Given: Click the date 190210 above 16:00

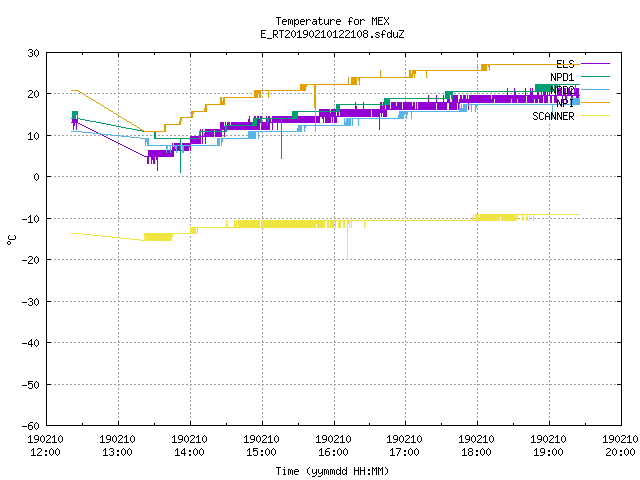Looking at the screenshot, I should click(333, 439).
